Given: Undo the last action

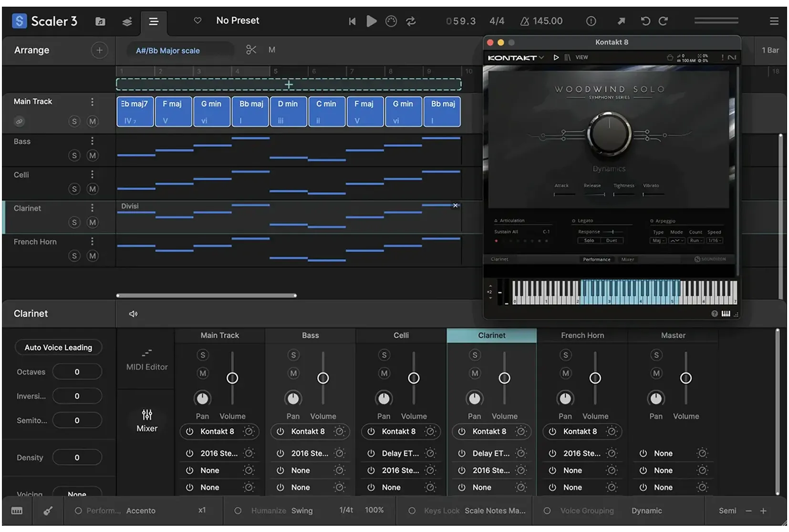Looking at the screenshot, I should (x=645, y=21).
